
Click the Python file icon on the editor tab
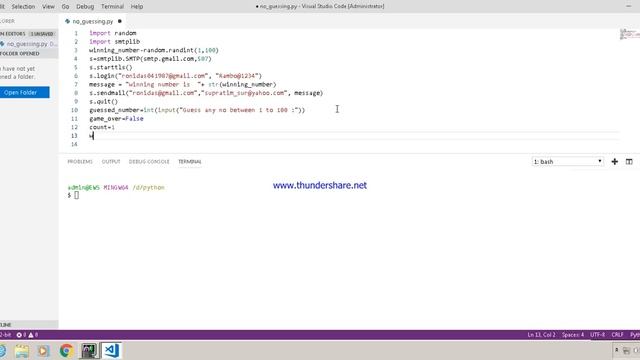click(x=67, y=21)
